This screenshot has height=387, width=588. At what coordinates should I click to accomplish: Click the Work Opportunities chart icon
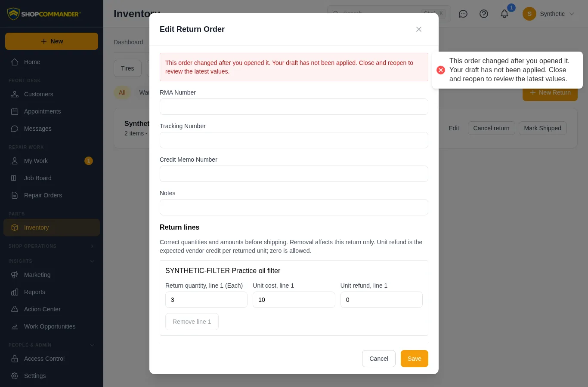15,326
